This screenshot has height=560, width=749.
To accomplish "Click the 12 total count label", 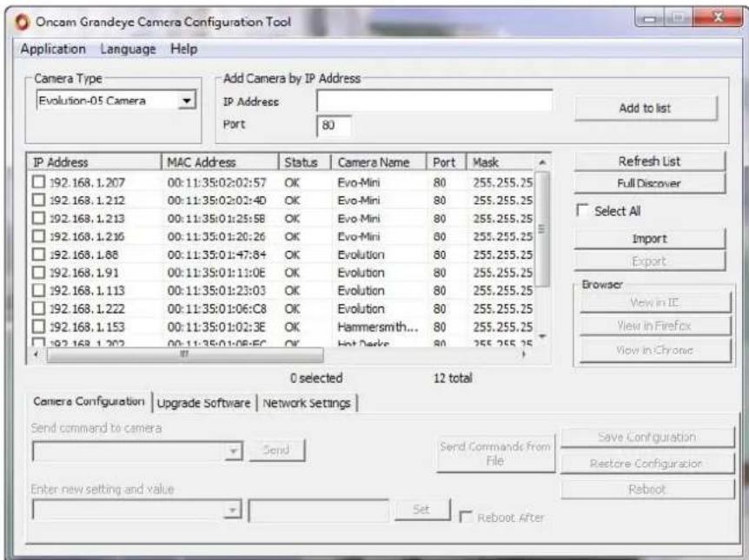I will click(x=453, y=378).
